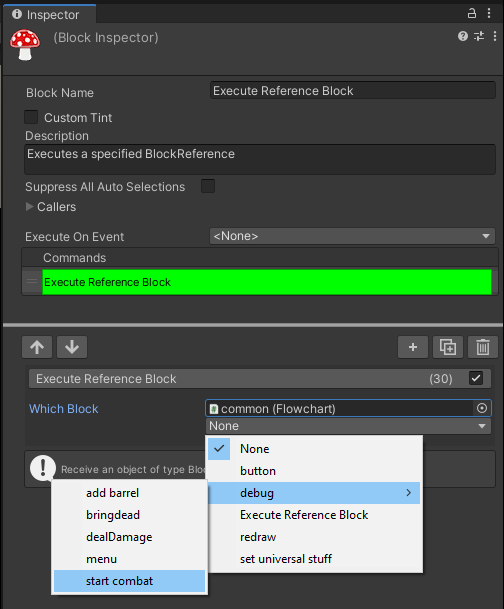Viewport: 504px width, 609px height.
Task: Click the Execute On Event label
Action: click(x=75, y=237)
